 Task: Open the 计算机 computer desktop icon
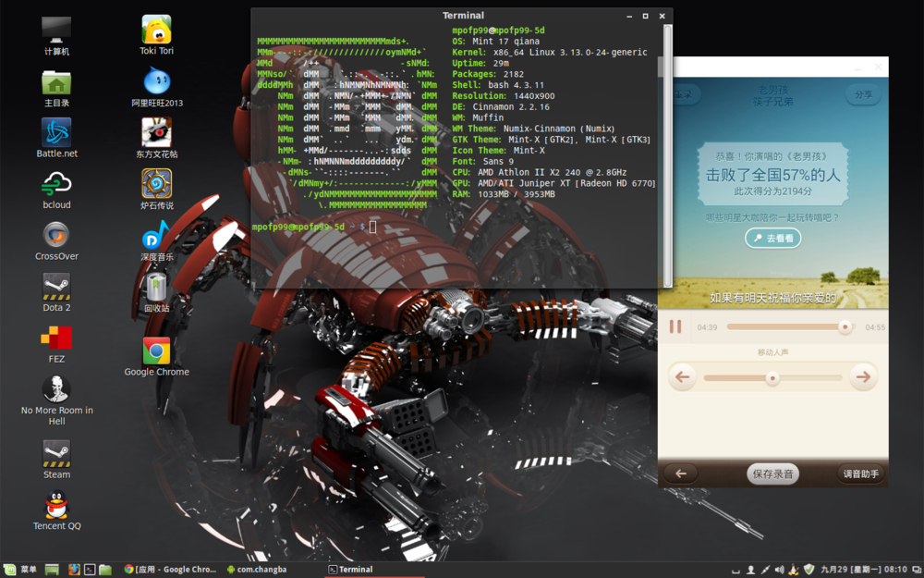click(x=56, y=35)
